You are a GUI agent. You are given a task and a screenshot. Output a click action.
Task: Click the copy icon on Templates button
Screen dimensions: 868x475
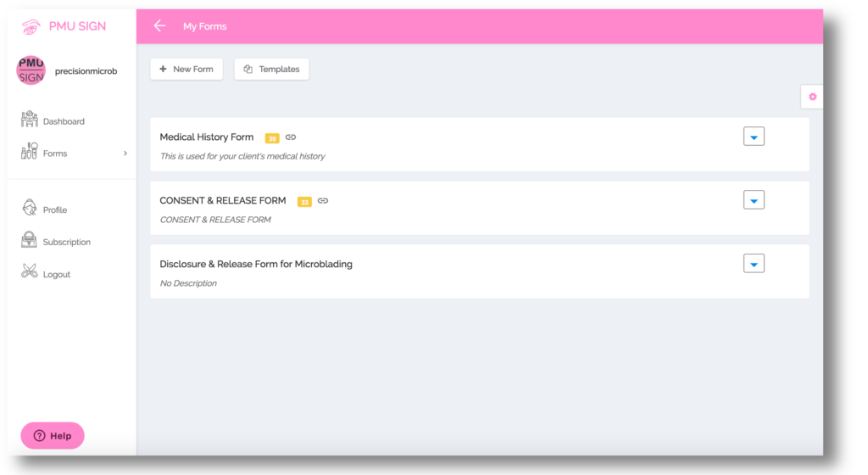tap(248, 70)
